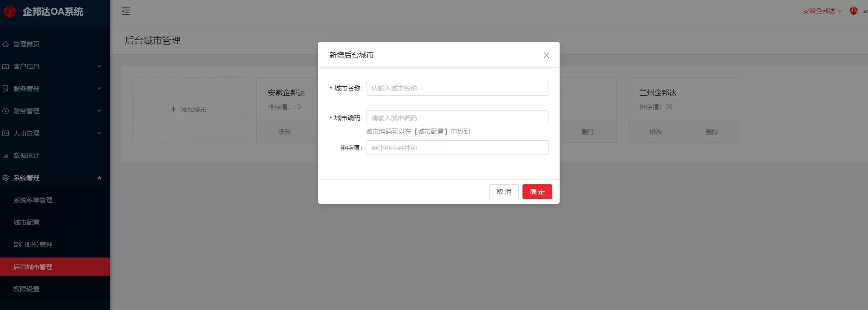Confirm with the red 确定 button
Image resolution: width=868 pixels, height=310 pixels.
537,192
